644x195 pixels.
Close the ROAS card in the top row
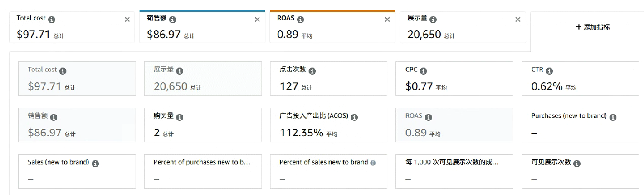(x=387, y=20)
